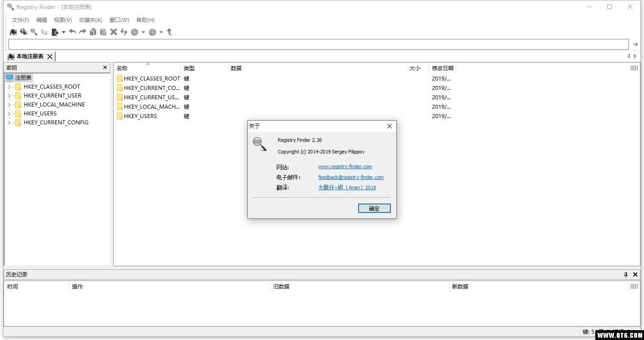Image resolution: width=644 pixels, height=340 pixels.
Task: Click the Delete X toolbar icon
Action: [x=114, y=32]
